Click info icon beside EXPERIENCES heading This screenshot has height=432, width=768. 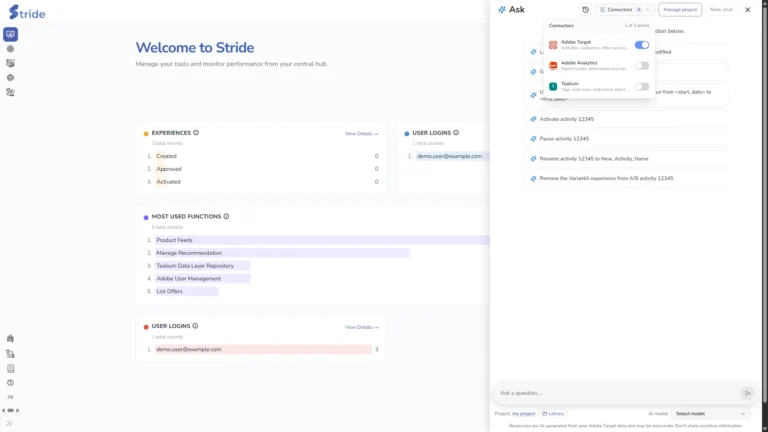tap(196, 133)
